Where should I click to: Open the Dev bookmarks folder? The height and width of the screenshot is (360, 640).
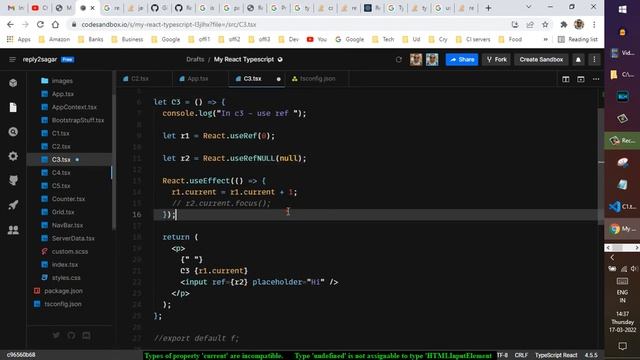[x=289, y=39]
